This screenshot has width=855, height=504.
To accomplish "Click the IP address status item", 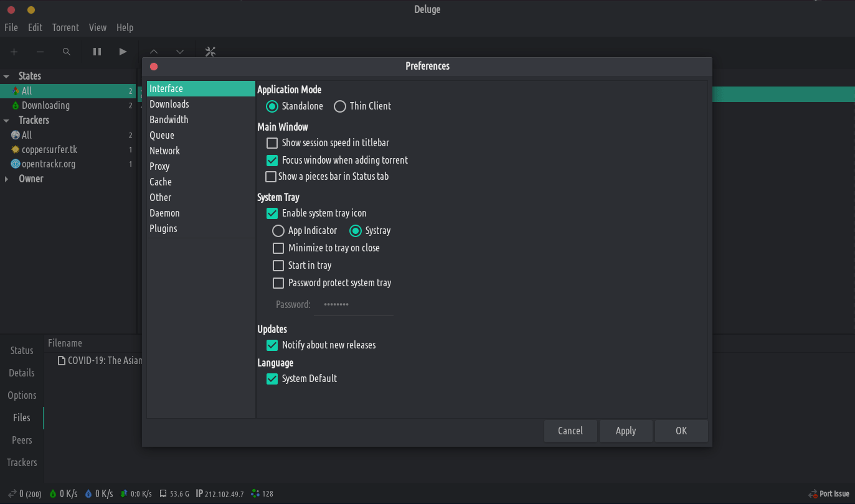I will (220, 493).
